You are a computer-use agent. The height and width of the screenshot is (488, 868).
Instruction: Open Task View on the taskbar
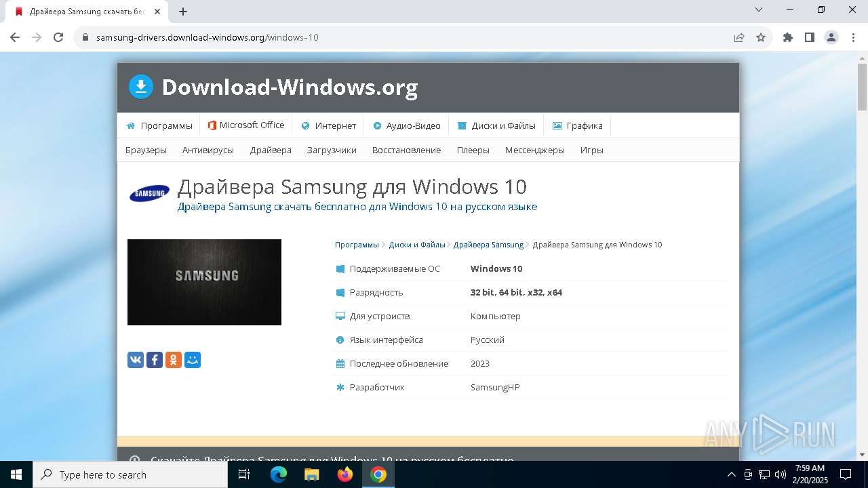click(244, 474)
